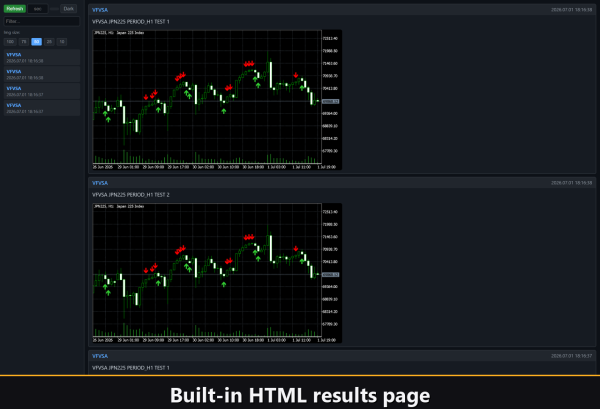Focus the 'sec' auto-refresh interval field
Screen dimensions: 600x409
(38, 8)
